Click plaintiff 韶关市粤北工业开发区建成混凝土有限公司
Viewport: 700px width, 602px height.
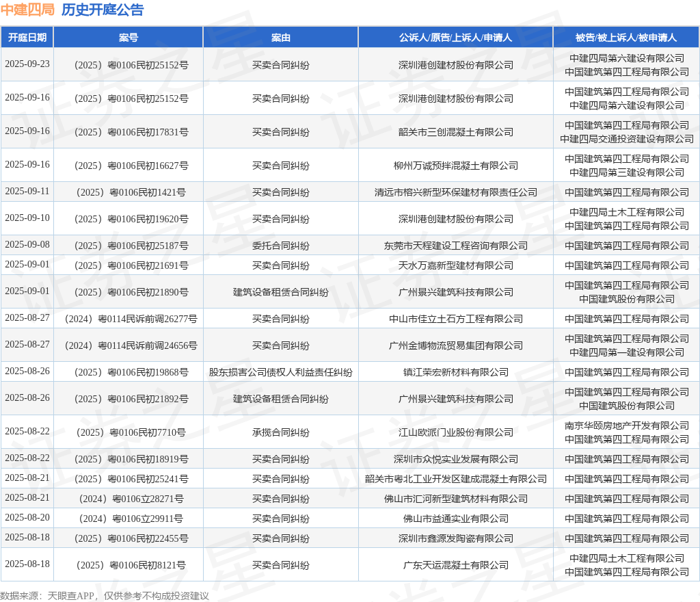click(456, 479)
